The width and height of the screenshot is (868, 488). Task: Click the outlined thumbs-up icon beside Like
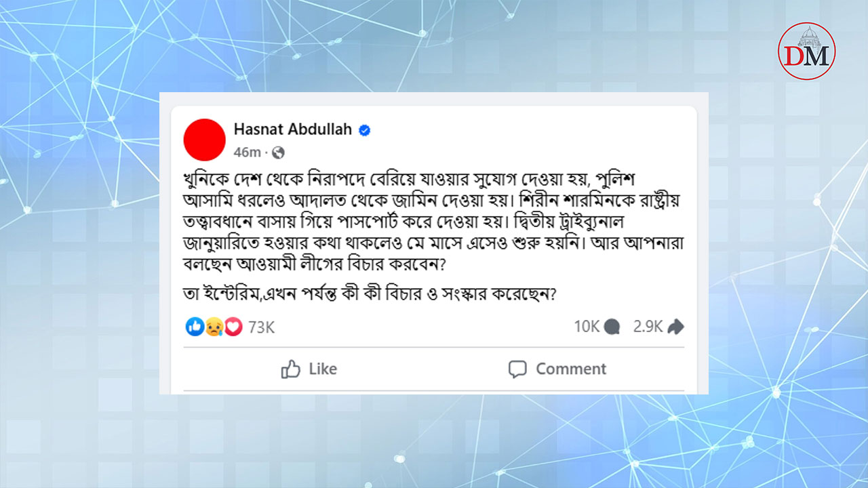[x=291, y=369]
